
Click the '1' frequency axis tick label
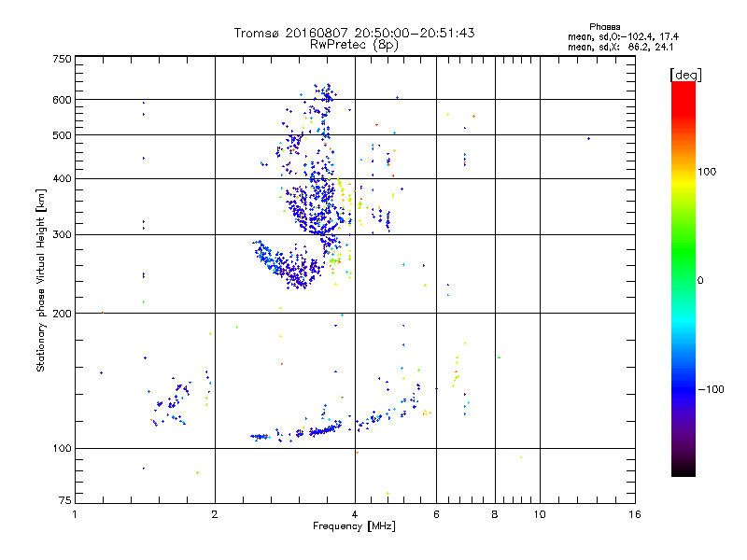[x=75, y=514]
